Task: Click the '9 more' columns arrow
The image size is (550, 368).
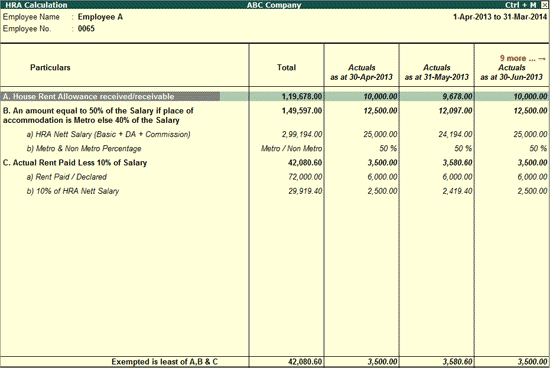Action: tap(523, 58)
